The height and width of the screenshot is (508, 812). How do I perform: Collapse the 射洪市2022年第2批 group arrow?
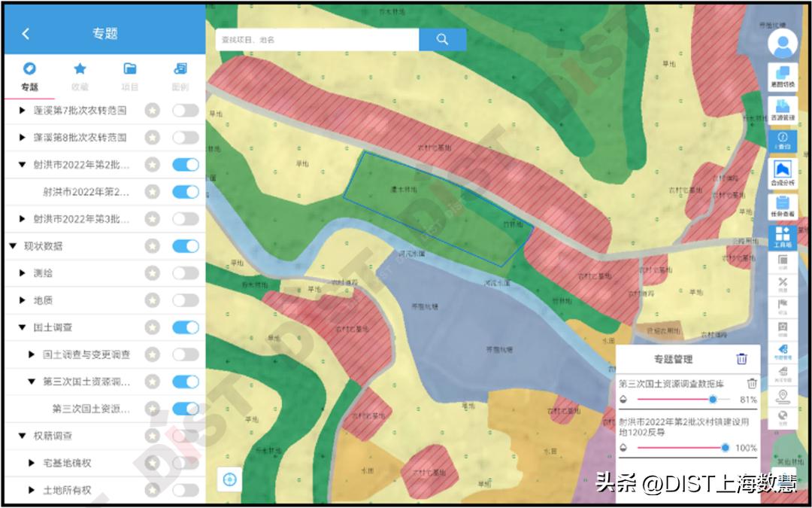pyautogui.click(x=23, y=165)
